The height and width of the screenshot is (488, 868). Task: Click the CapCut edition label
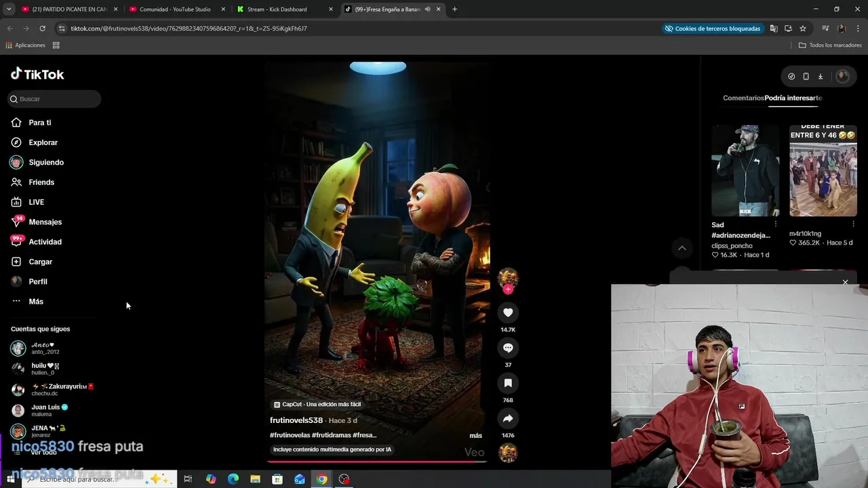[317, 405]
